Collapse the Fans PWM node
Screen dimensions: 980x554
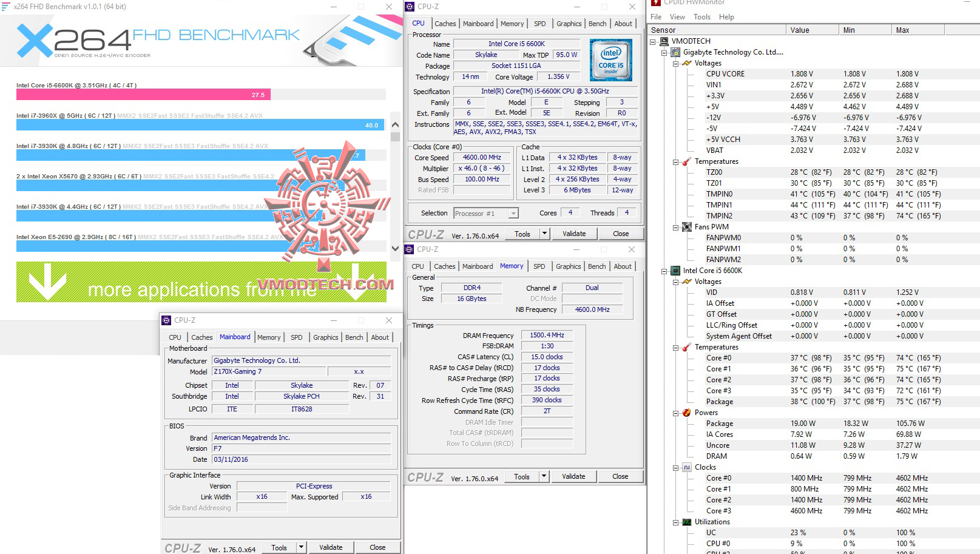coord(675,228)
